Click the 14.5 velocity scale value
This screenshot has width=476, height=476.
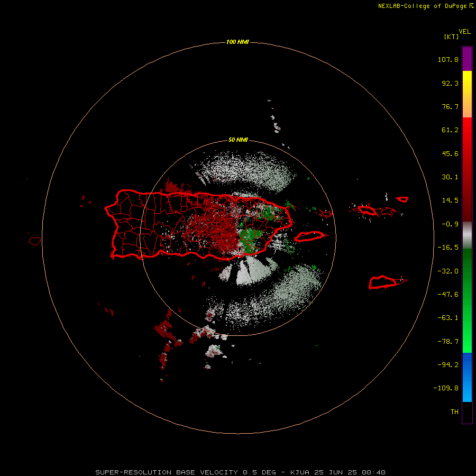pos(450,200)
